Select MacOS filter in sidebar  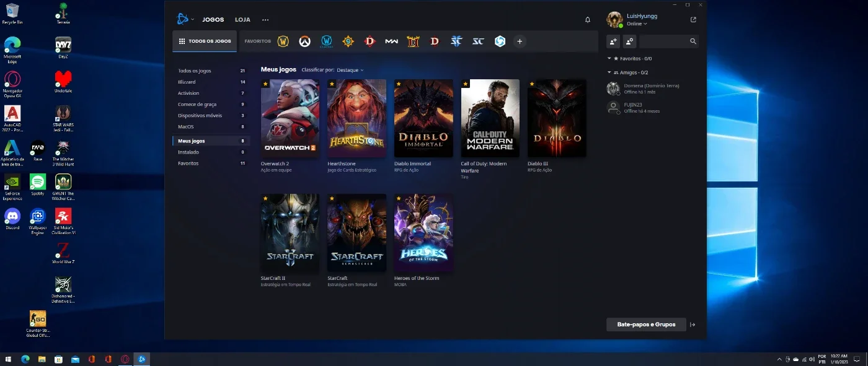[x=211, y=126]
